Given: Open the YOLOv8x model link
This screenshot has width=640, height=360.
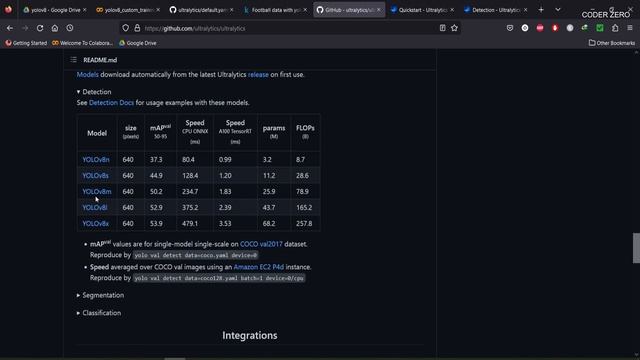Looking at the screenshot, I should (x=96, y=224).
